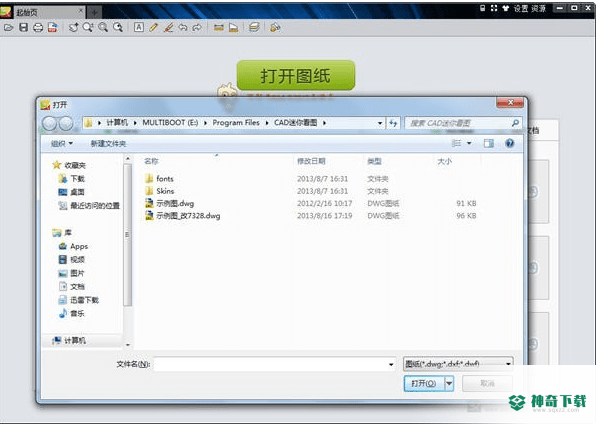Click the forward navigation arrow
This screenshot has height=424, width=598.
[66, 123]
